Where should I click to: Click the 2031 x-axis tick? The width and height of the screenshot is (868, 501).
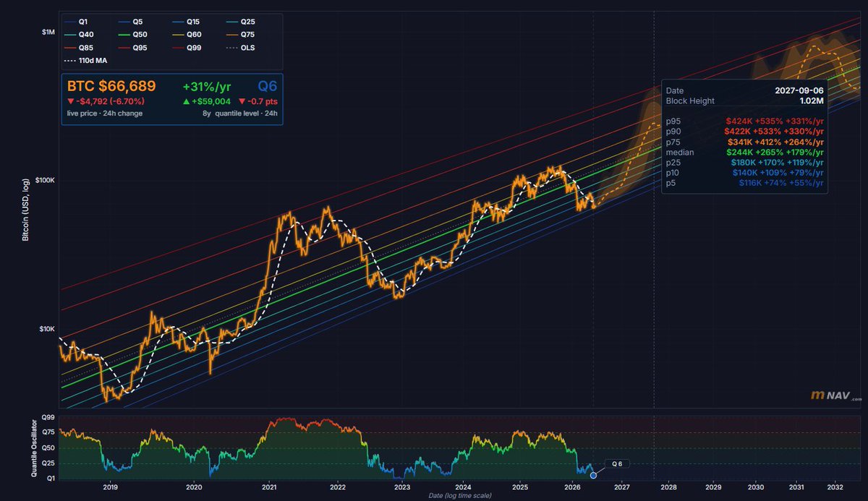click(x=796, y=489)
